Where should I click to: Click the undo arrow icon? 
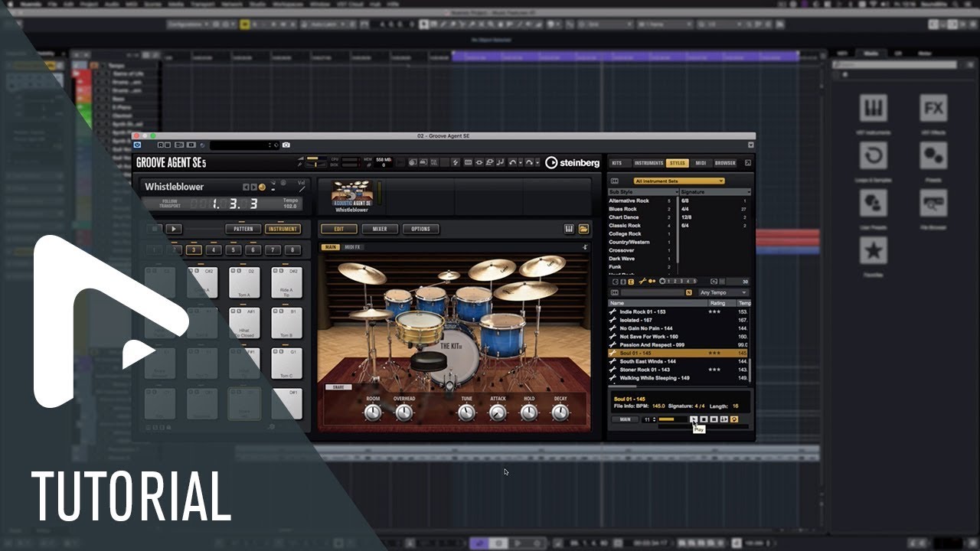click(511, 162)
